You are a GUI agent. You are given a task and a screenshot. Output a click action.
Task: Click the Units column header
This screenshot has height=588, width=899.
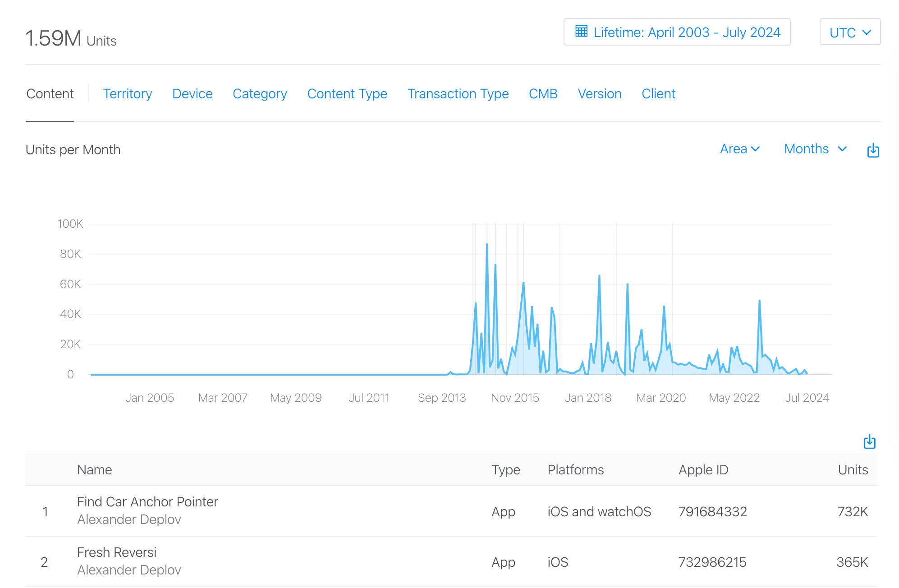pyautogui.click(x=852, y=470)
